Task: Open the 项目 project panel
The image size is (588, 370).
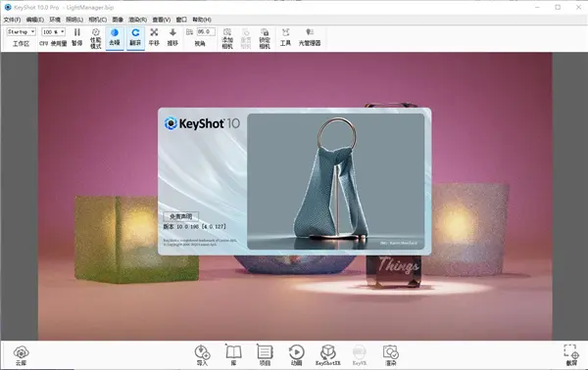Action: coord(265,355)
